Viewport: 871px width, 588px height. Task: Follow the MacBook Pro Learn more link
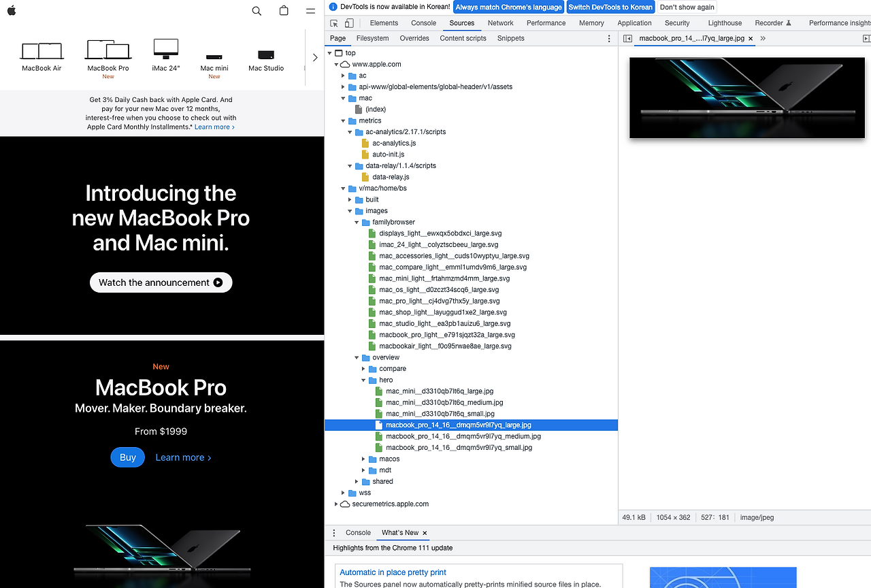183,457
